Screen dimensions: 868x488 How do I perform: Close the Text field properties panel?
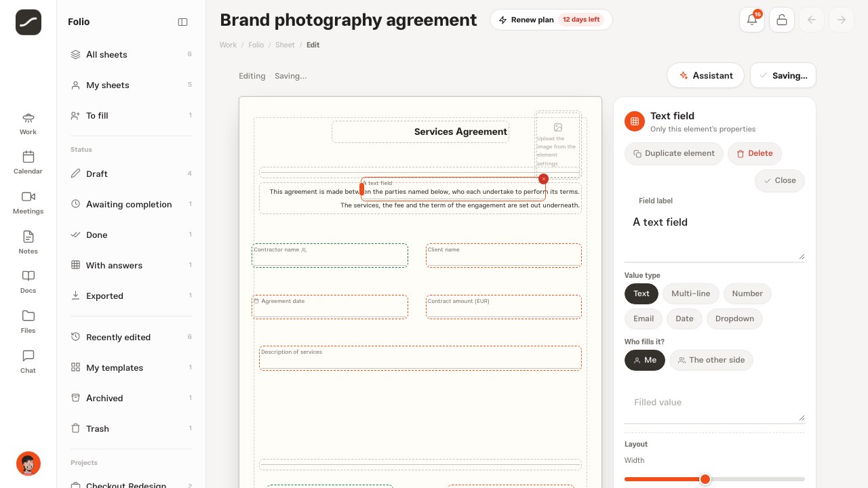tap(780, 180)
